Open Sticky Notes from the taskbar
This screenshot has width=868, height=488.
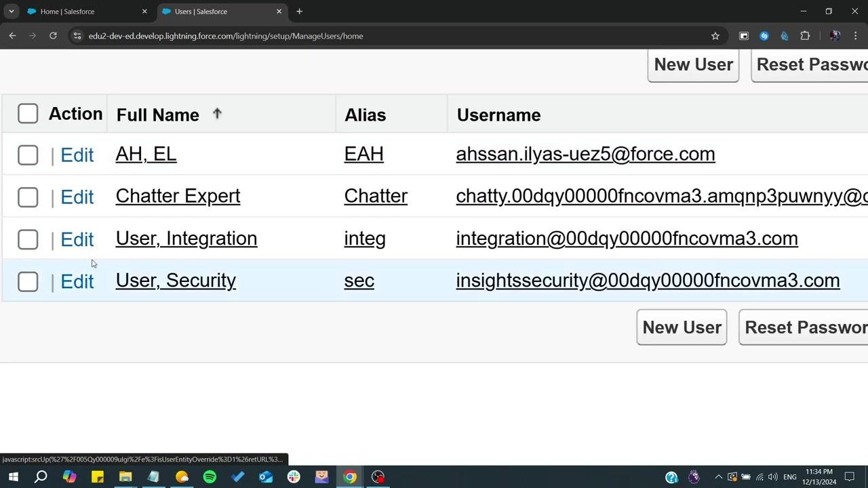[98, 476]
